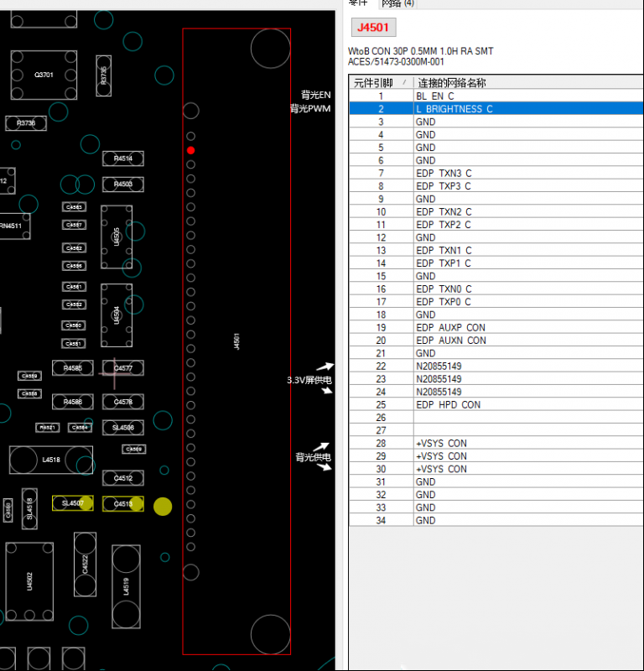Select the R4514 resistor footprint
The image size is (644, 671).
[x=123, y=159]
